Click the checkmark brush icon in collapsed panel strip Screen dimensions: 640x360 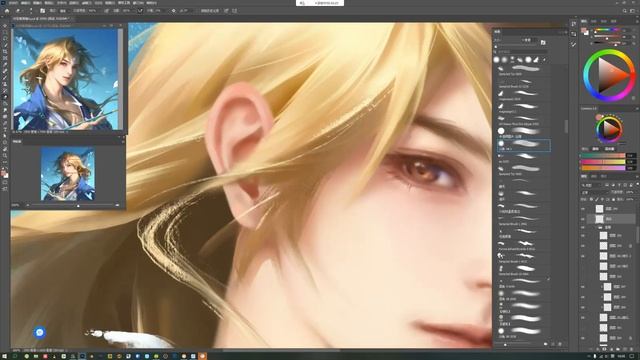tap(573, 44)
